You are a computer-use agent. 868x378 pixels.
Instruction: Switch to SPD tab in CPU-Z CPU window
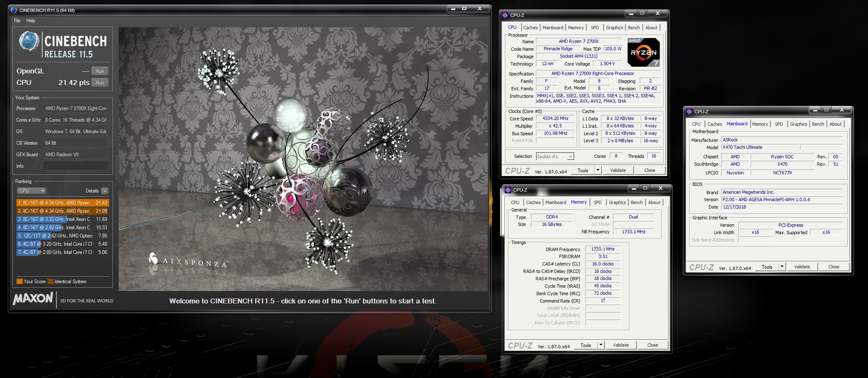coord(594,28)
